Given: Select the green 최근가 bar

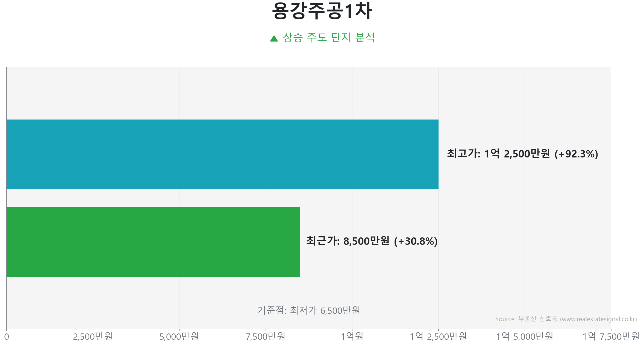Looking at the screenshot, I should coord(153,241).
